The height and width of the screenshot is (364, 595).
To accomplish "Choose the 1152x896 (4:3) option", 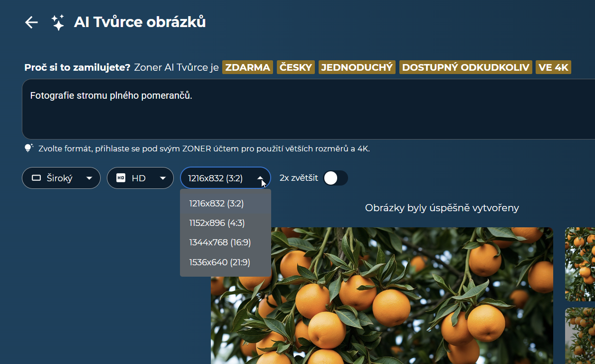I will coord(217,223).
